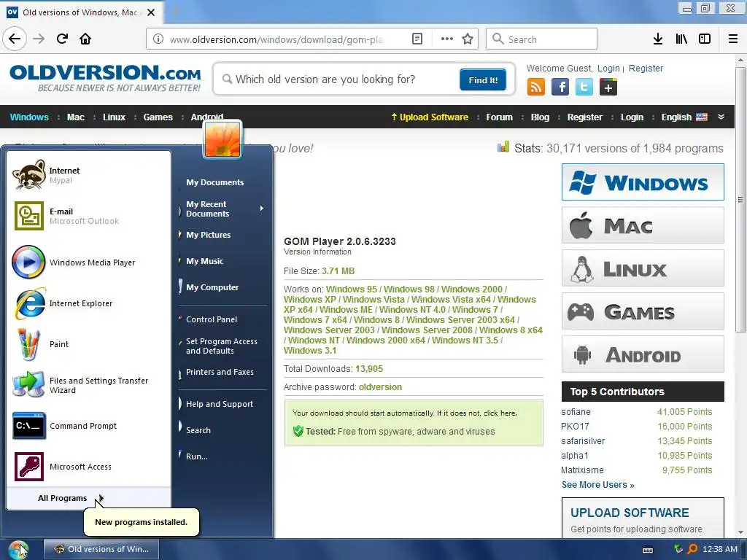Launch Microsoft Access from Start menu
The width and height of the screenshot is (747, 560).
(x=88, y=467)
